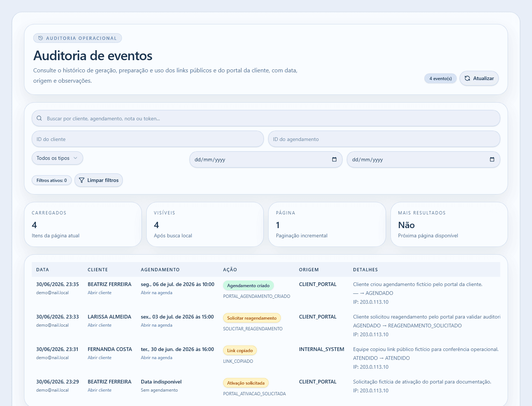Click the DETALHES column header
This screenshot has height=406, width=532.
tap(365, 270)
